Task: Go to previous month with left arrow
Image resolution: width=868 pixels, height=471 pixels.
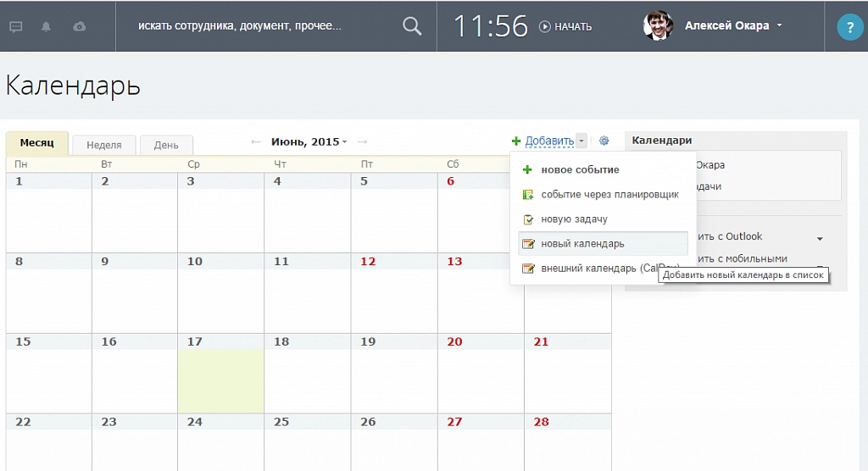Action: [x=256, y=142]
